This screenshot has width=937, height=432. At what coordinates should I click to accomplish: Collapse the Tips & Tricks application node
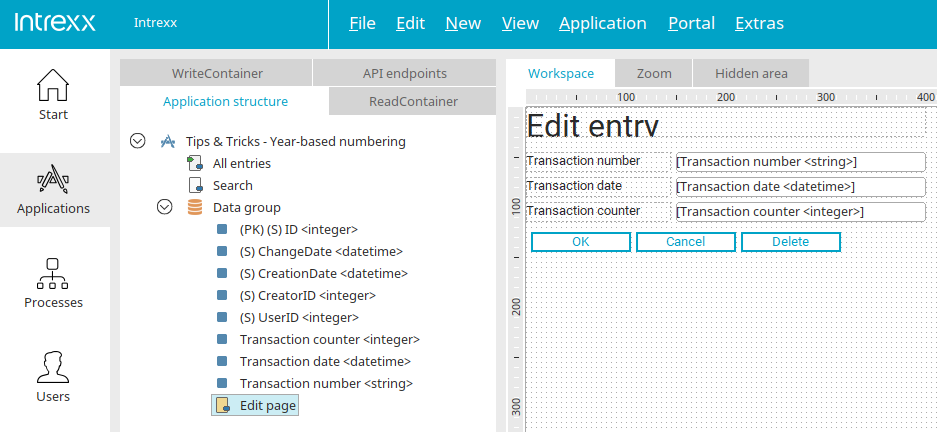point(137,141)
